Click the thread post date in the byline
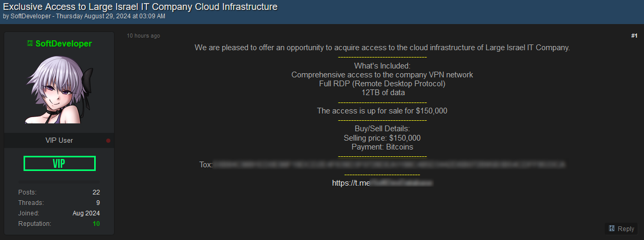 [x=110, y=16]
